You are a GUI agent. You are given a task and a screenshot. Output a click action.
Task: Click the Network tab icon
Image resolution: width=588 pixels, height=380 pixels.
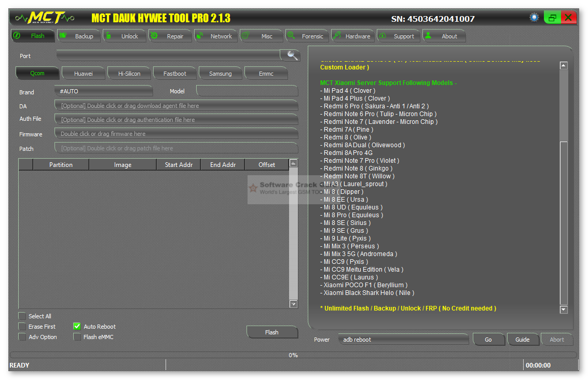click(200, 36)
